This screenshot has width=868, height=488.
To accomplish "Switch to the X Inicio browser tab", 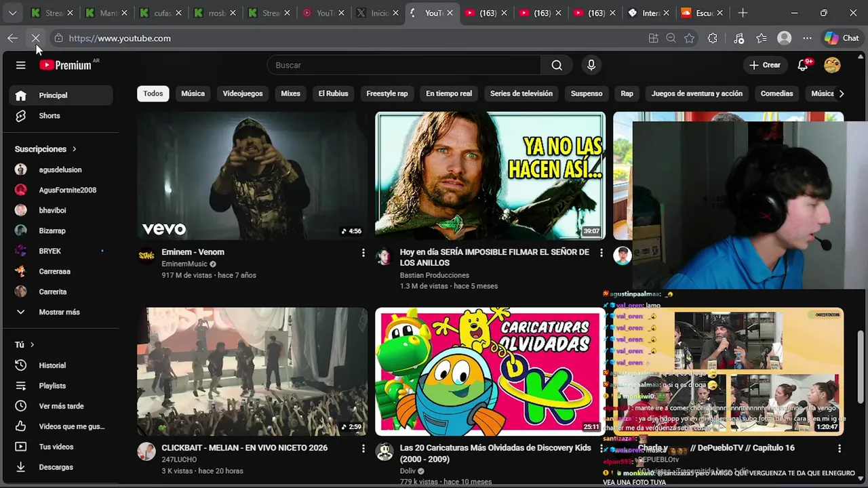I will [x=378, y=13].
